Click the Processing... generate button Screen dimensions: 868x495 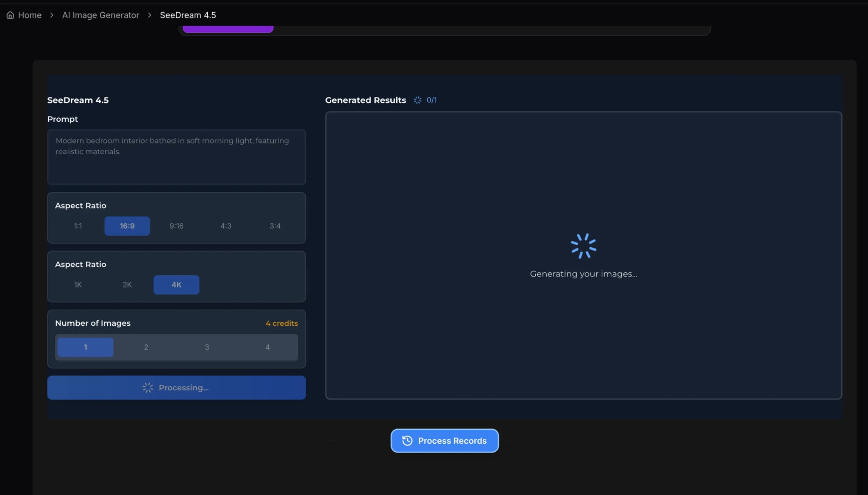coord(176,388)
